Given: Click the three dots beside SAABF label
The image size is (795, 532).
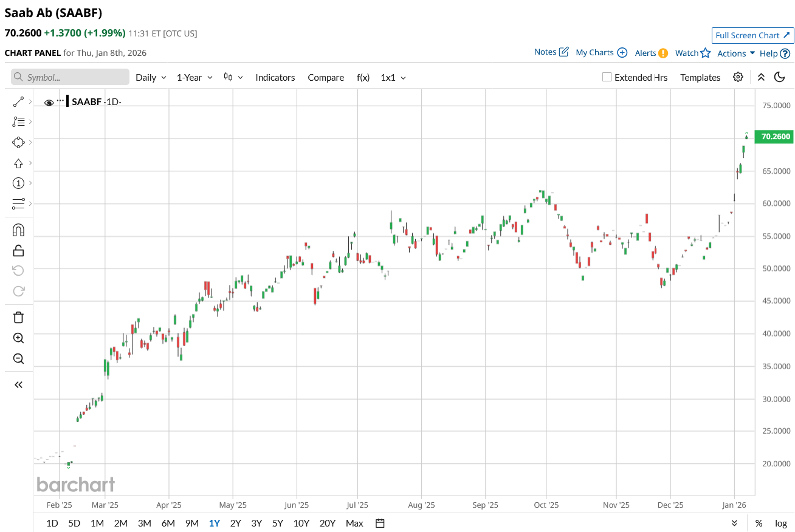Looking at the screenshot, I should pos(60,100).
